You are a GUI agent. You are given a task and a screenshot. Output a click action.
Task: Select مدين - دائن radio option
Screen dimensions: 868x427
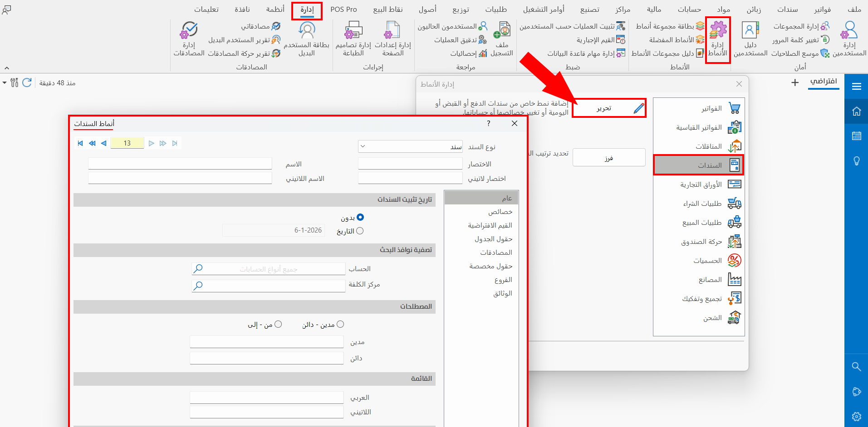click(340, 324)
